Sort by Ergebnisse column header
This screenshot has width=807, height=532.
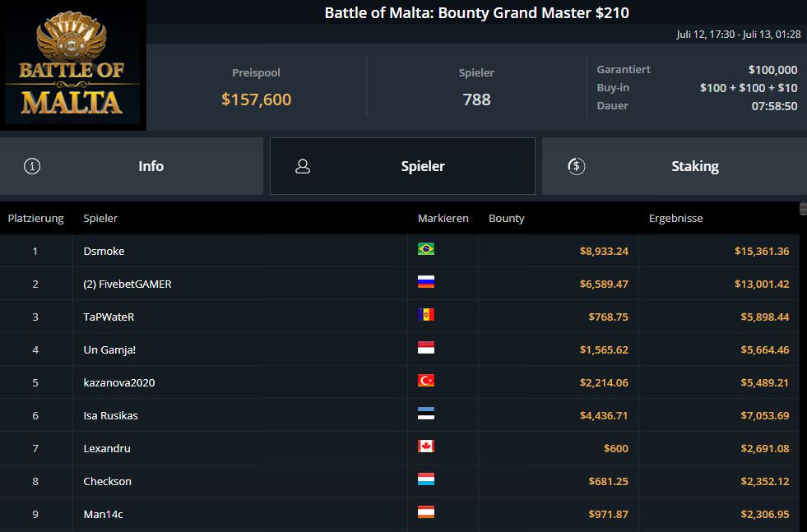(675, 218)
